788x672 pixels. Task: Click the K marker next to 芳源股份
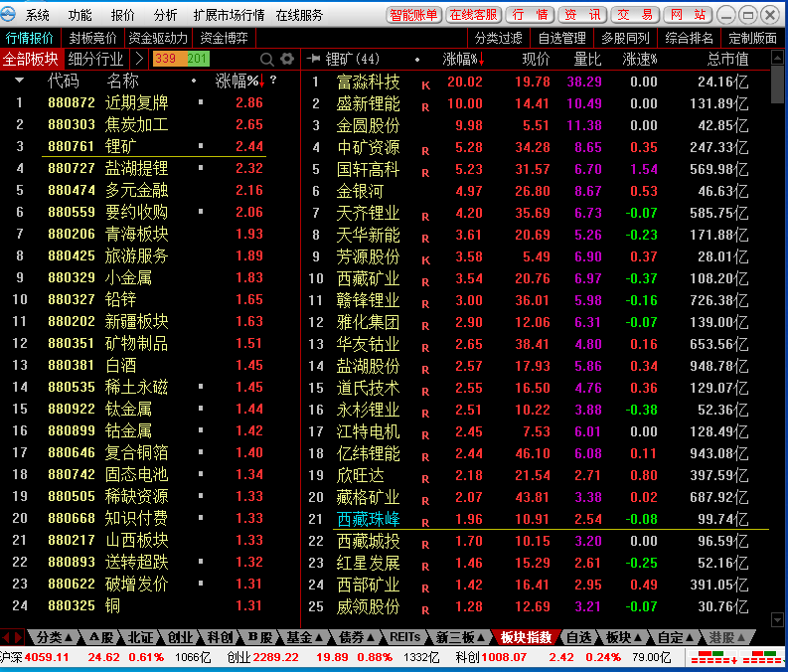[x=425, y=260]
